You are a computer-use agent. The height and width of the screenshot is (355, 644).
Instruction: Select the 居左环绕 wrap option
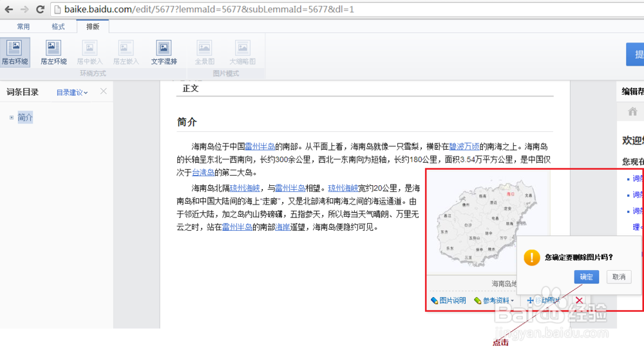tap(53, 53)
